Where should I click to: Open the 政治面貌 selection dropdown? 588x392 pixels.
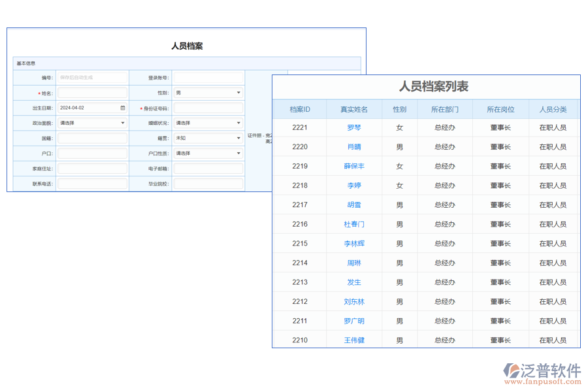(123, 122)
